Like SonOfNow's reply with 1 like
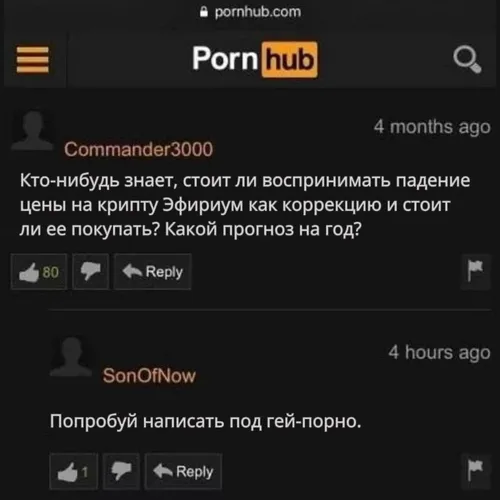Viewport: 500px width, 500px height. pos(74,471)
